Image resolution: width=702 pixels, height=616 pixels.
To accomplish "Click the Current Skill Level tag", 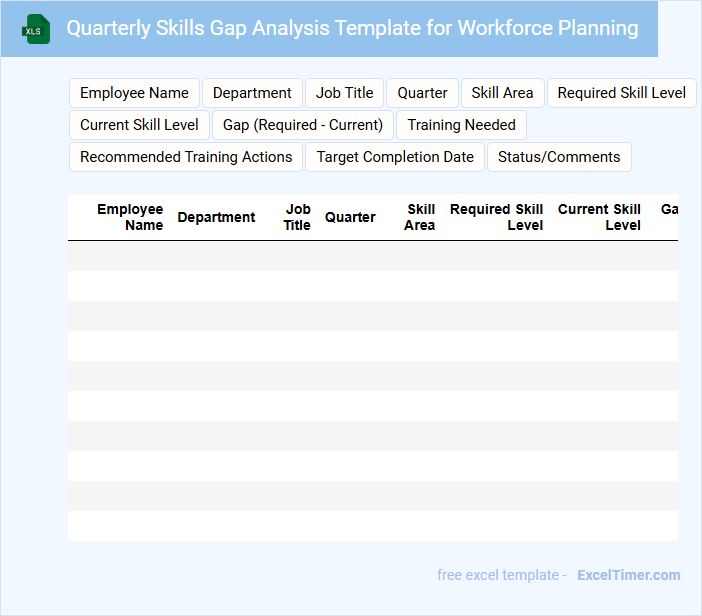I will point(139,125).
